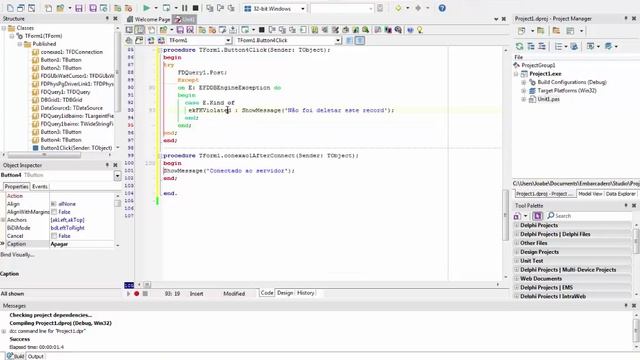Viewport: 640px width, 360px height.
Task: Click the blue Help question mark icon
Action: click(x=442, y=8)
